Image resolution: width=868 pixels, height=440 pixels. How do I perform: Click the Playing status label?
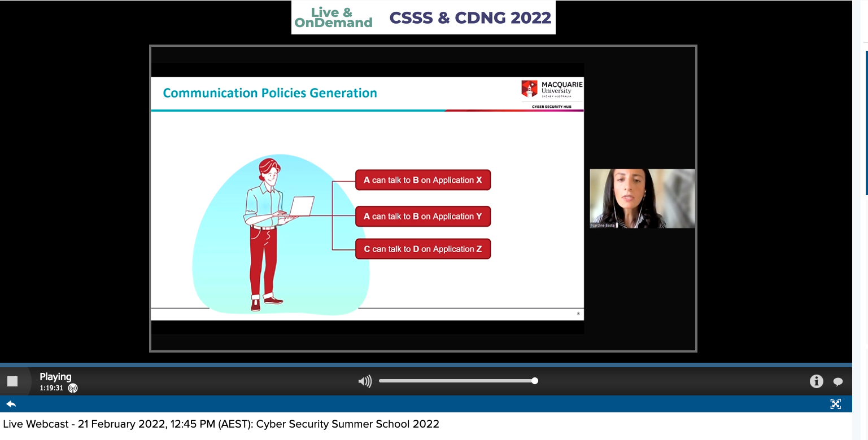tap(55, 377)
